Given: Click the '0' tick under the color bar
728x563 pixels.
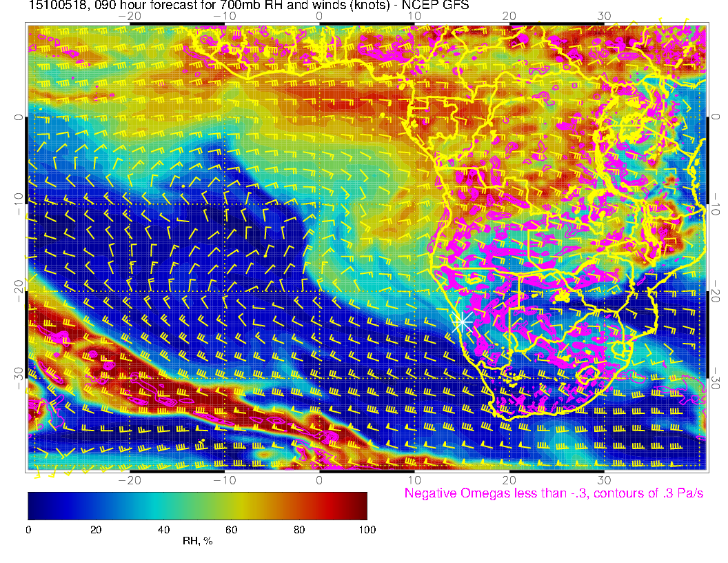Looking at the screenshot, I should tap(29, 530).
